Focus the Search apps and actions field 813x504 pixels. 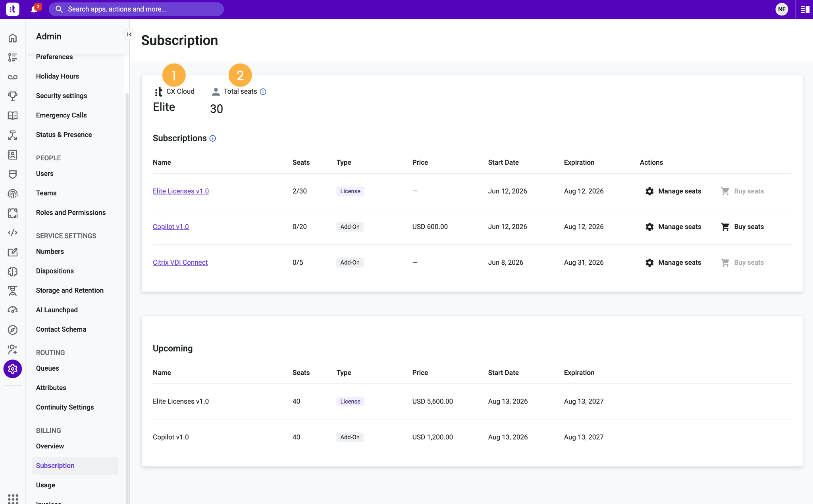click(x=136, y=9)
